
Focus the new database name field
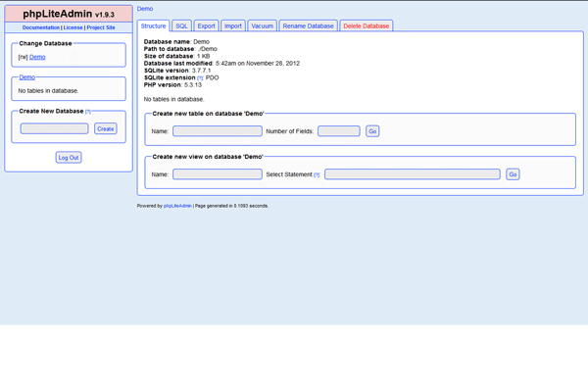(x=55, y=128)
